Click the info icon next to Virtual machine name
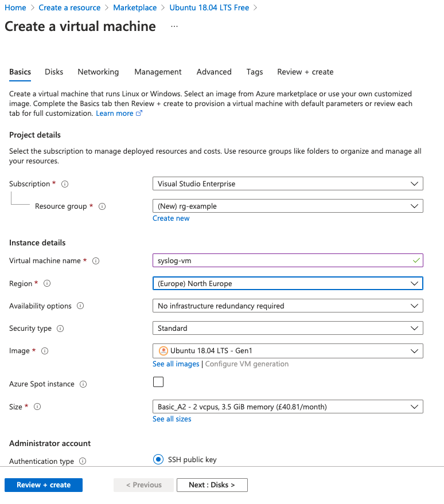Viewport: 444px width, 504px height. 96,261
